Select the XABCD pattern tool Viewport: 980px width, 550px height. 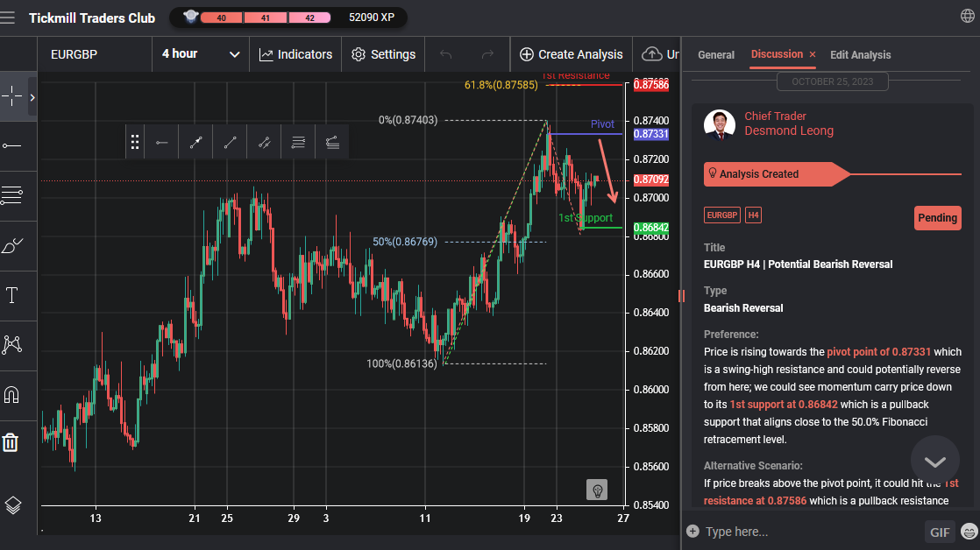pyautogui.click(x=12, y=344)
